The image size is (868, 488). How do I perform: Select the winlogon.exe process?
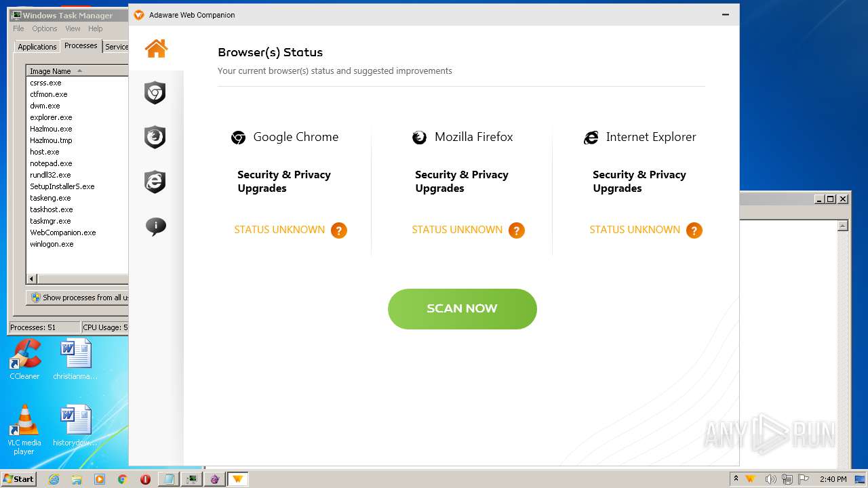[52, 244]
